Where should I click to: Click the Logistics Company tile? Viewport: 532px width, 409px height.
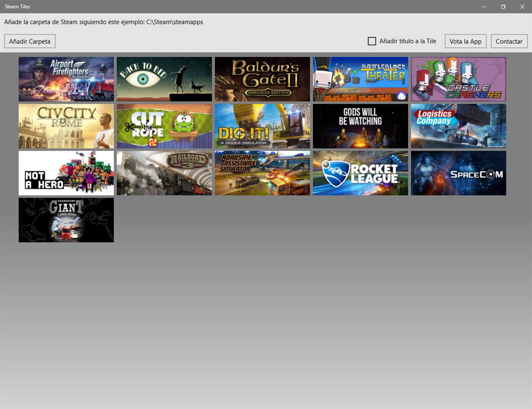click(459, 126)
